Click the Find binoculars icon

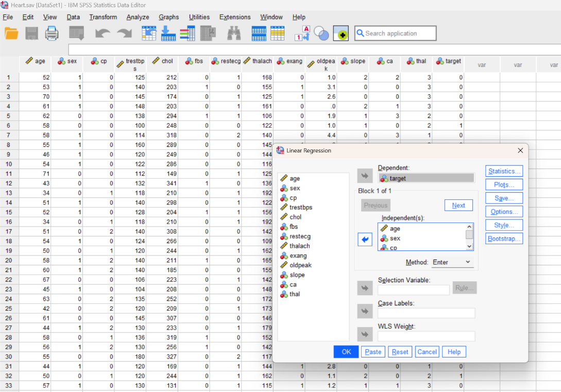pos(234,33)
